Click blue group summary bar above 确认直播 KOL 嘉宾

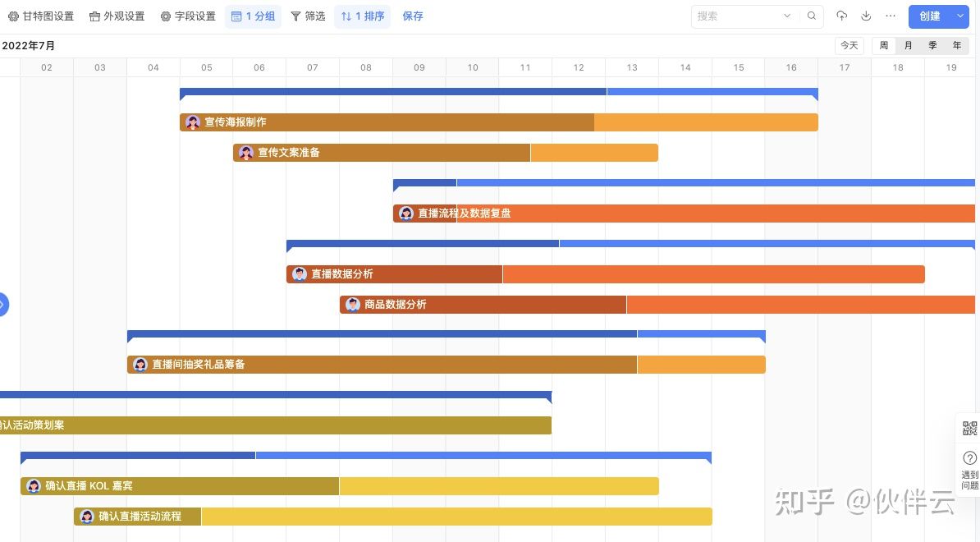366,457
